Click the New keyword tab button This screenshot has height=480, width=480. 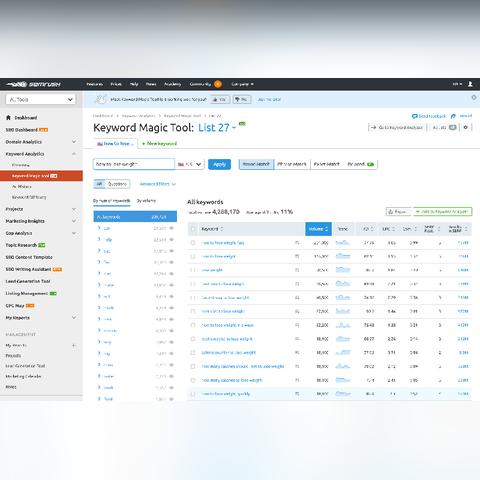[159, 143]
